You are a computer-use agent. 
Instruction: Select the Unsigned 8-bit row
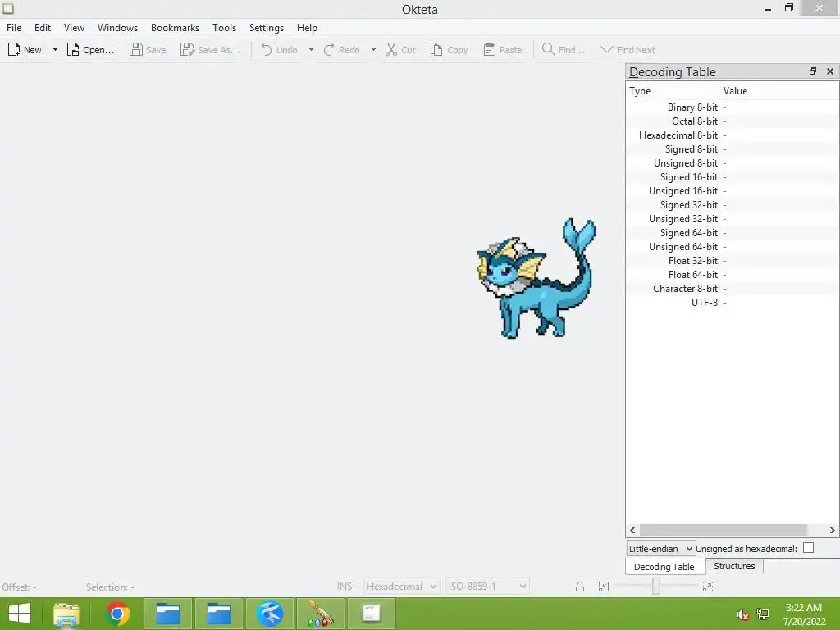tap(733, 163)
